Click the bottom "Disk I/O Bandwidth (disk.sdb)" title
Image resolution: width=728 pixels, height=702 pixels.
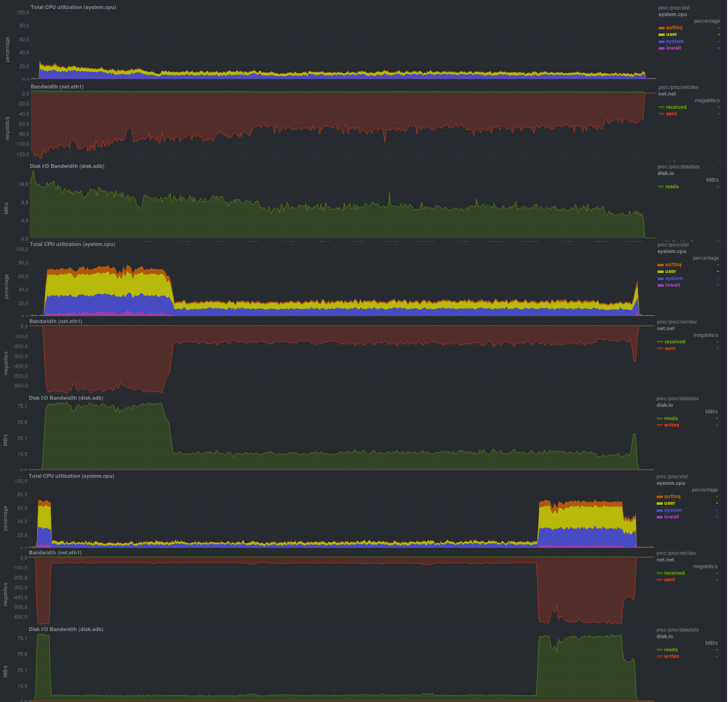click(x=66, y=630)
